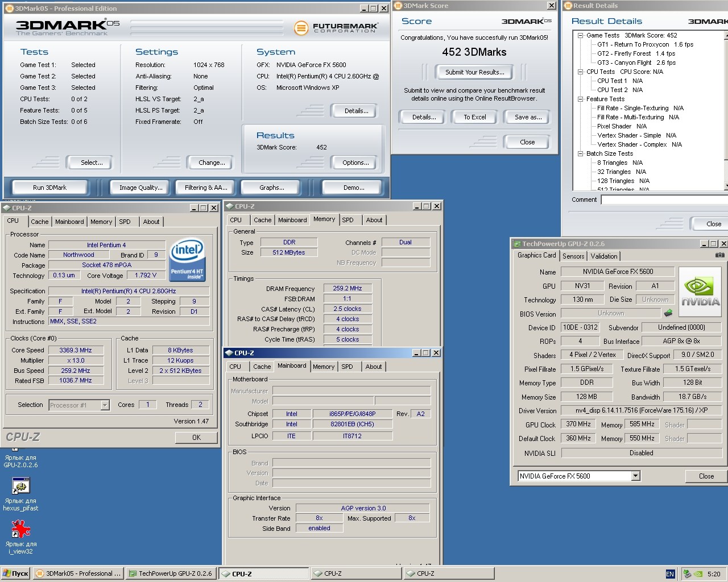Image resolution: width=728 pixels, height=582 pixels.
Task: Click the green hardware tray icon
Action: tap(687, 574)
